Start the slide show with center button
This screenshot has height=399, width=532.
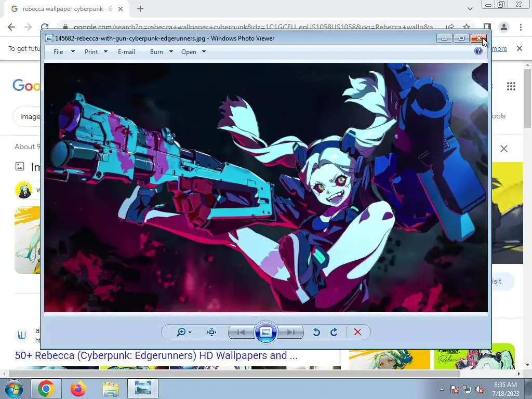coord(265,332)
